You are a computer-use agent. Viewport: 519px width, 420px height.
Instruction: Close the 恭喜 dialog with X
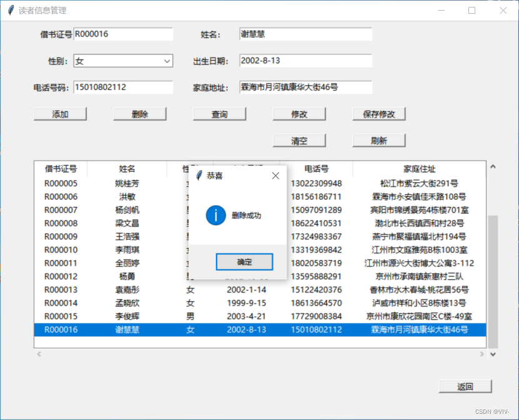[275, 176]
